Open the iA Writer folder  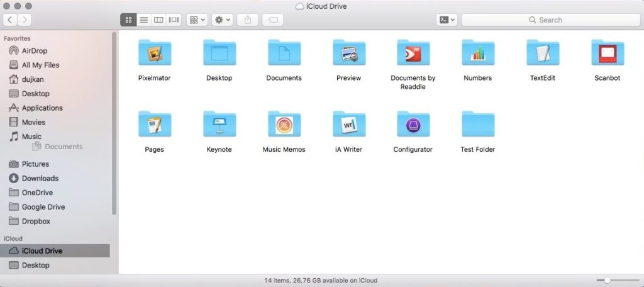pyautogui.click(x=349, y=124)
